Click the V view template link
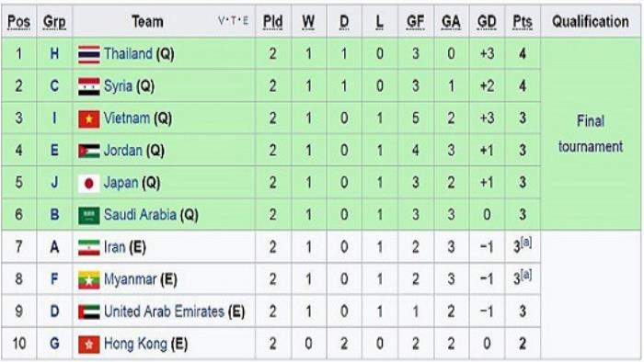644x362 pixels. [222, 21]
